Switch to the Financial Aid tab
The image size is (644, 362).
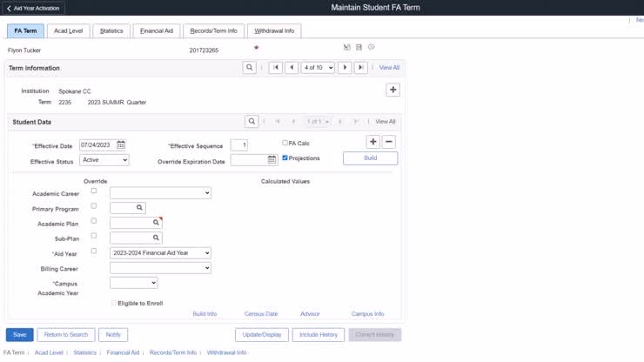(x=157, y=30)
